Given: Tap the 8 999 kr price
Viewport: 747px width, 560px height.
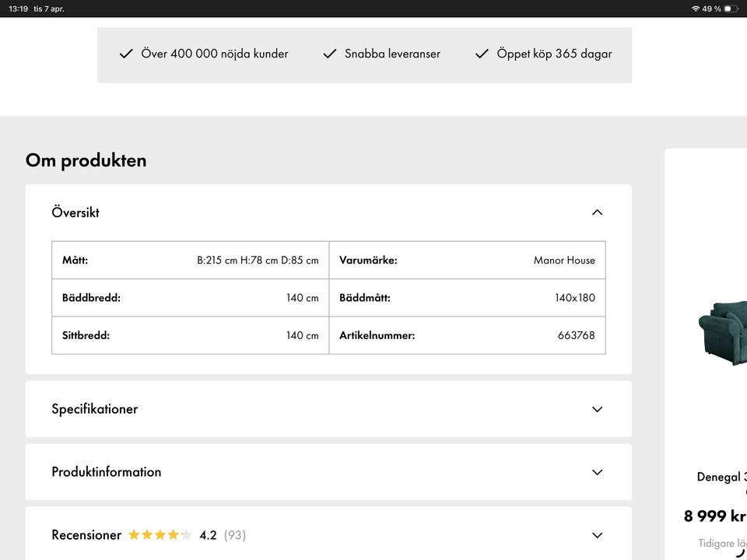Looking at the screenshot, I should (x=715, y=516).
